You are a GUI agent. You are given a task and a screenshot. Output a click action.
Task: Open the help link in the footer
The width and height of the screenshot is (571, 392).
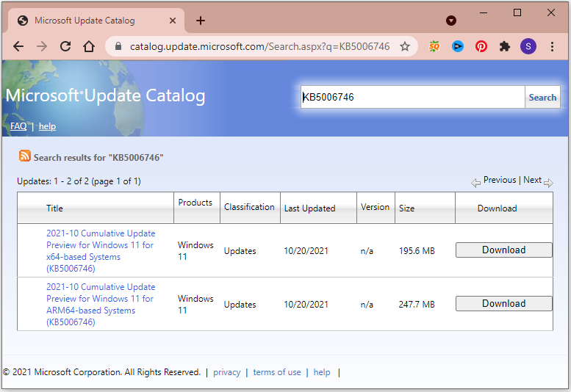[x=322, y=372]
